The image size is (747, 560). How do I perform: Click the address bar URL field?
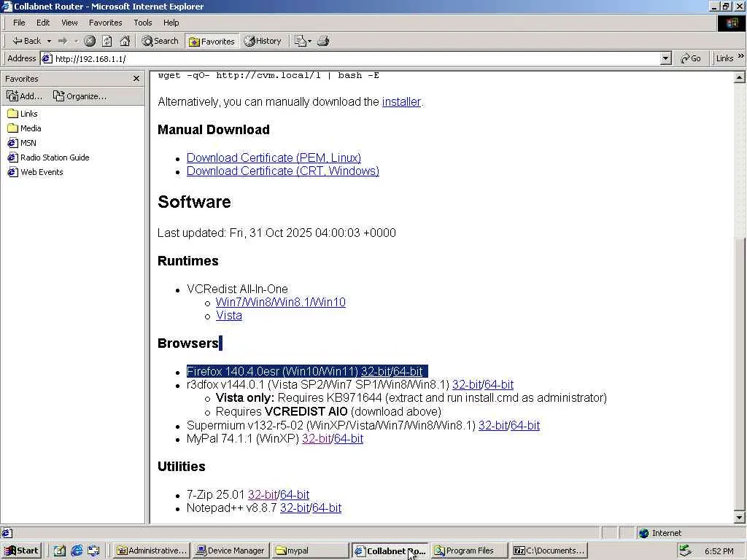[x=351, y=58]
